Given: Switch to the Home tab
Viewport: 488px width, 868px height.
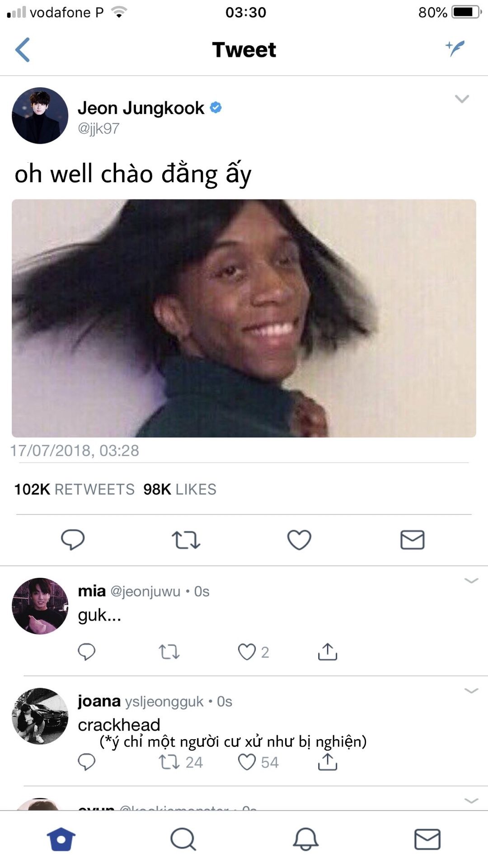Looking at the screenshot, I should point(61,839).
